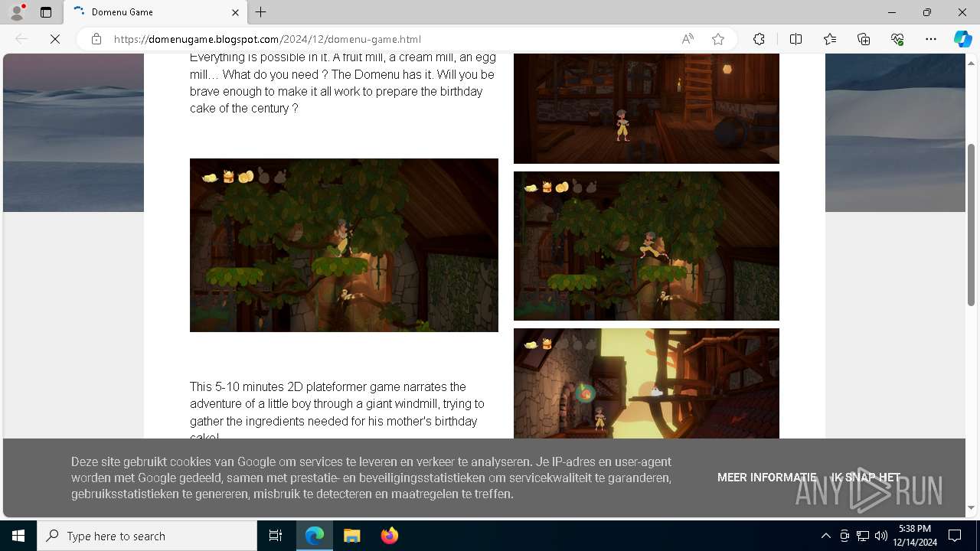980x551 pixels.
Task: Click MEER INFORMATIE cookie link
Action: click(766, 478)
